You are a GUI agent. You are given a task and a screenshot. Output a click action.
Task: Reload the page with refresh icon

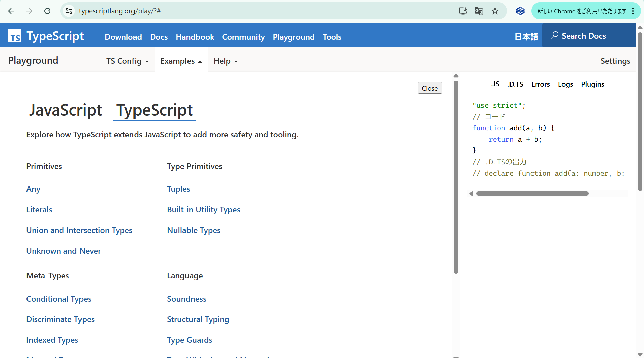[47, 11]
